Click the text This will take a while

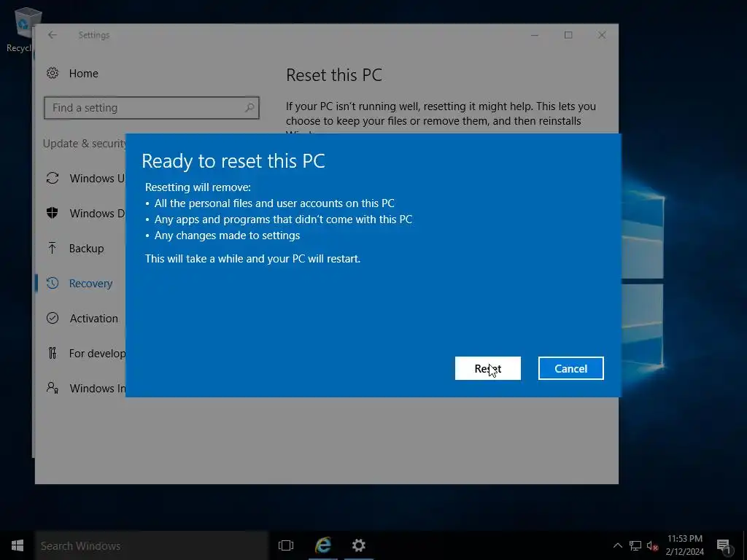tap(252, 259)
